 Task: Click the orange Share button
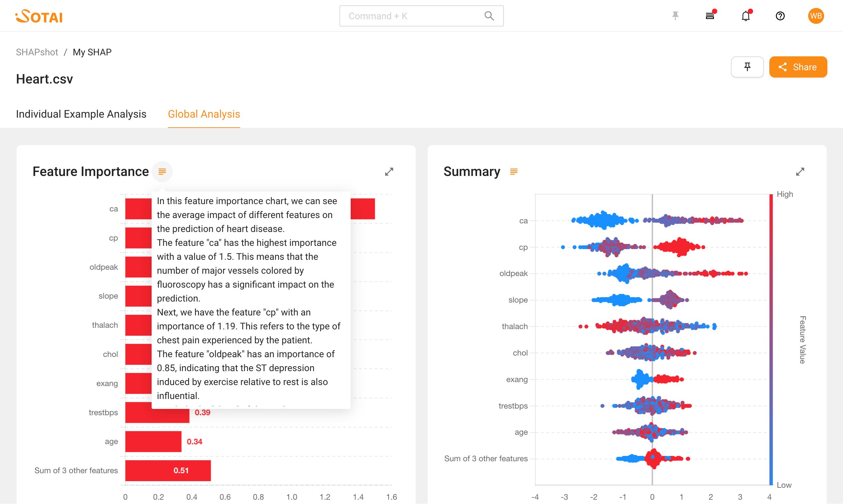point(798,67)
